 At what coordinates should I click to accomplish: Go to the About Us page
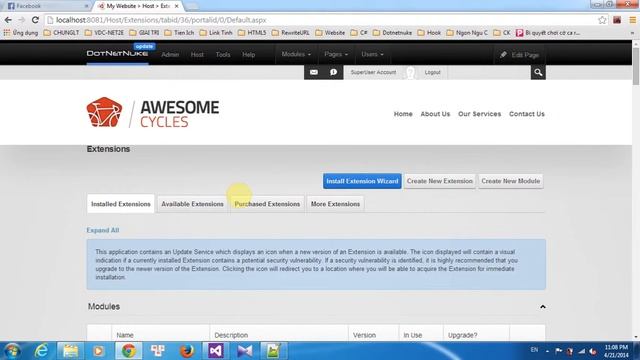point(435,114)
